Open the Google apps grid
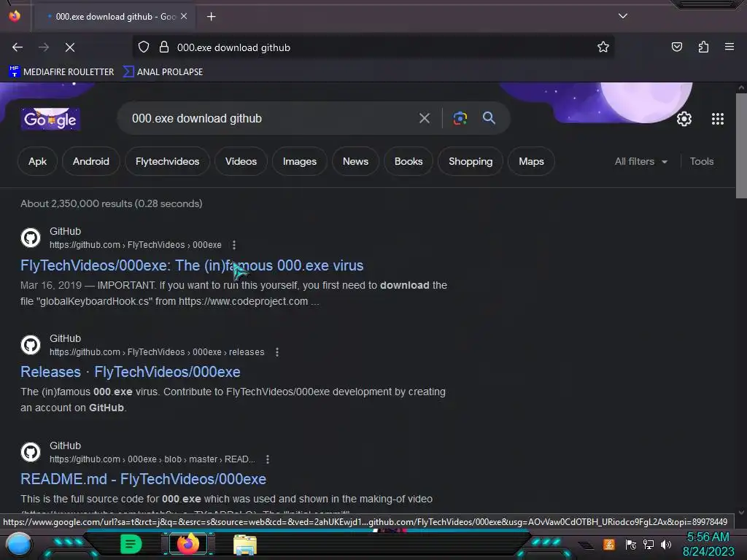This screenshot has height=560, width=747. click(x=718, y=119)
